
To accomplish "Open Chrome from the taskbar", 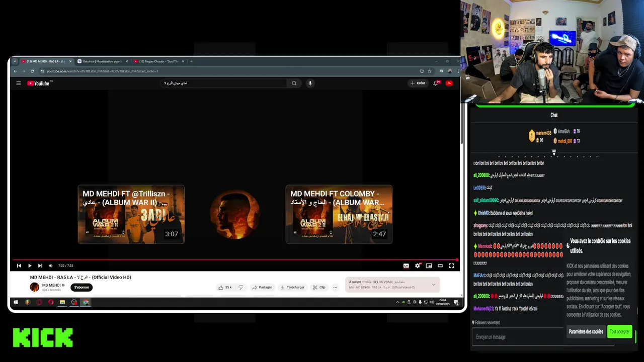I will point(86,302).
